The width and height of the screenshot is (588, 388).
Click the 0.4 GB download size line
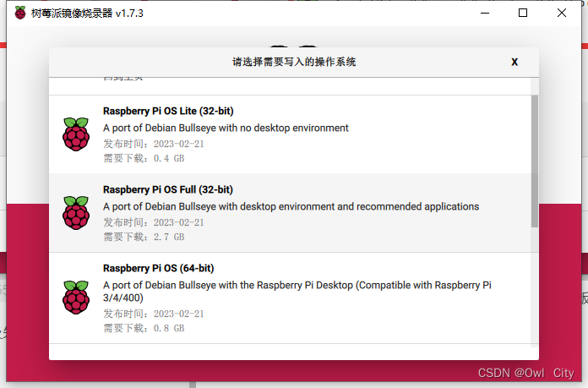coord(144,158)
